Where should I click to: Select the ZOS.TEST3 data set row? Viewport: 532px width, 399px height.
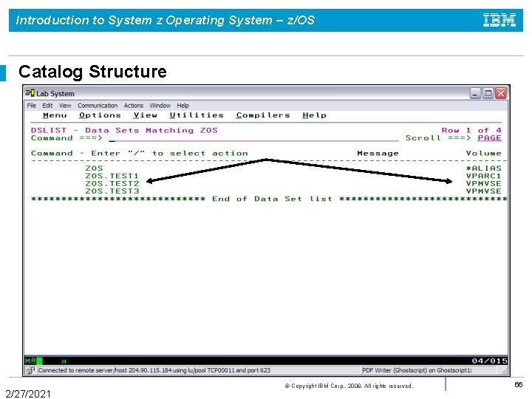pos(112,191)
